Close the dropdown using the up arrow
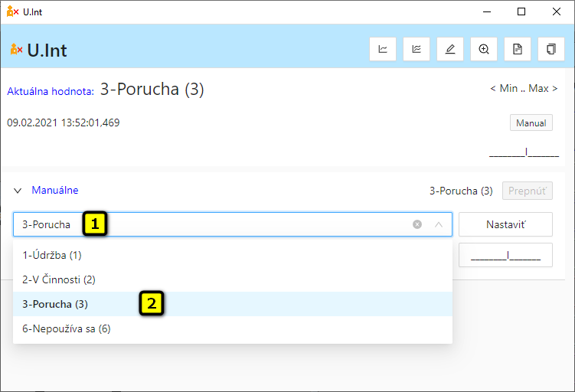Image resolution: width=575 pixels, height=392 pixels. pyautogui.click(x=439, y=225)
